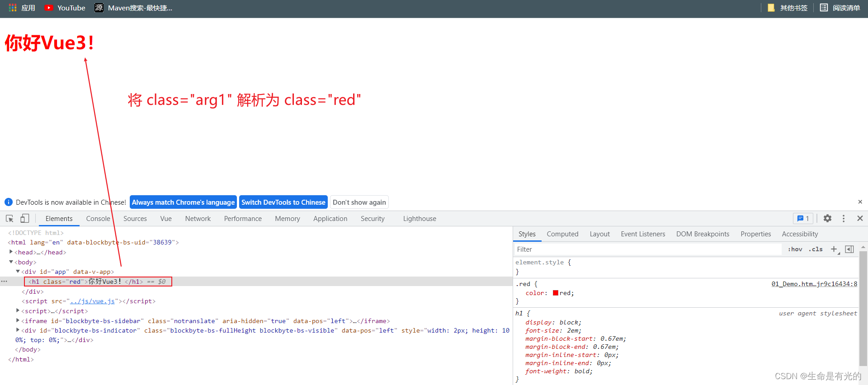Screen dimensions: 868x385
Task: Click the Don't show again button
Action: [359, 202]
